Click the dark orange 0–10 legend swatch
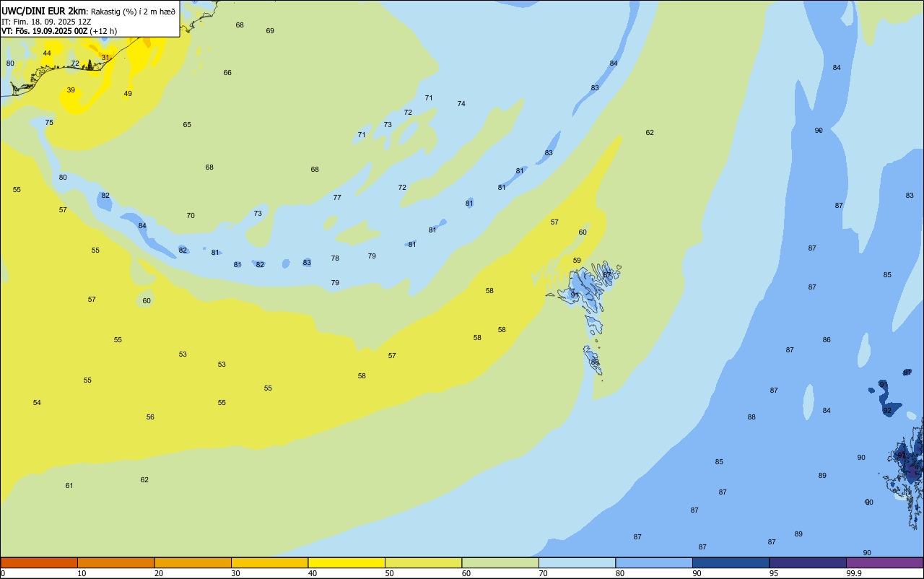Image resolution: width=924 pixels, height=579 pixels. (x=39, y=562)
